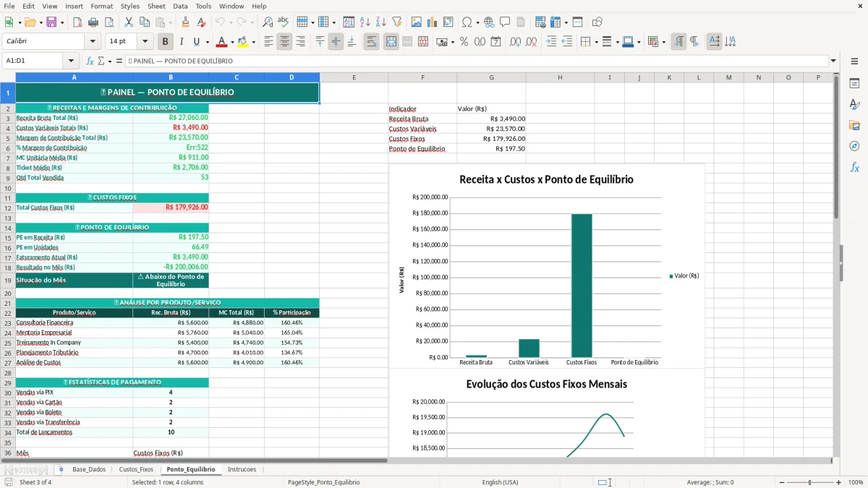Switch to the Custos_Fixos sheet tab
Image resolution: width=868 pixels, height=488 pixels.
click(136, 469)
